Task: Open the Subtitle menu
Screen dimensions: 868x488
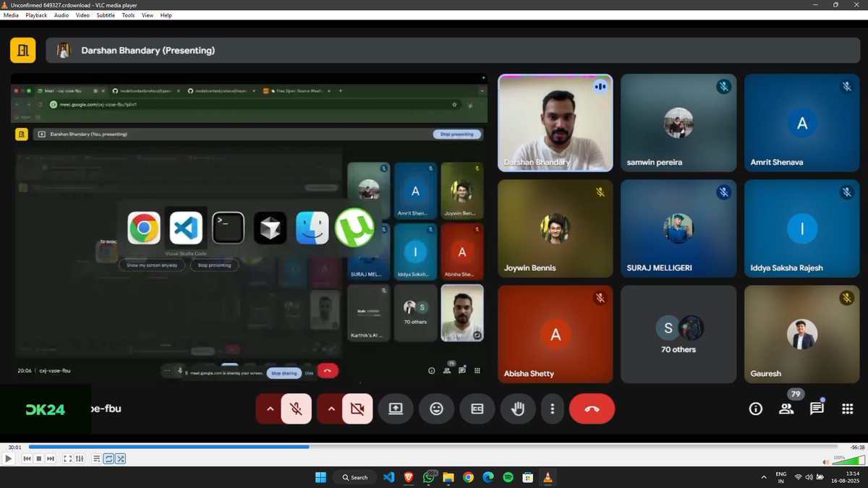Action: pos(106,15)
